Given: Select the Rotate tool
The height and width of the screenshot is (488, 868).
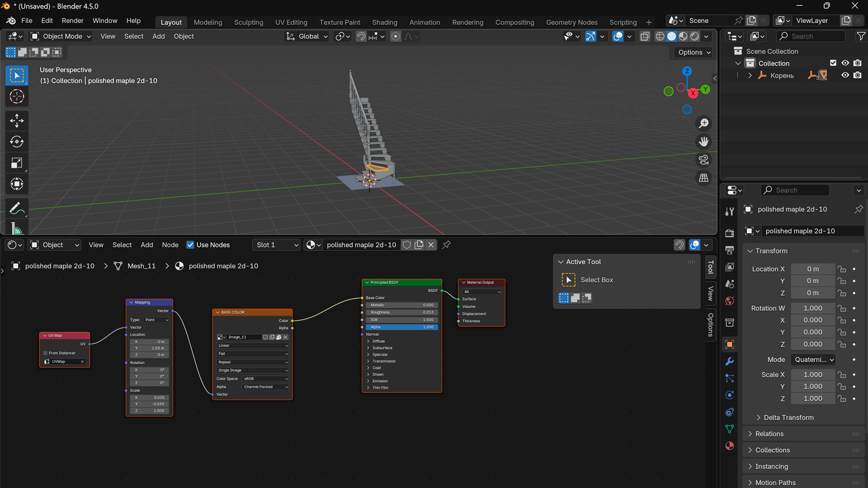Looking at the screenshot, I should (x=17, y=141).
